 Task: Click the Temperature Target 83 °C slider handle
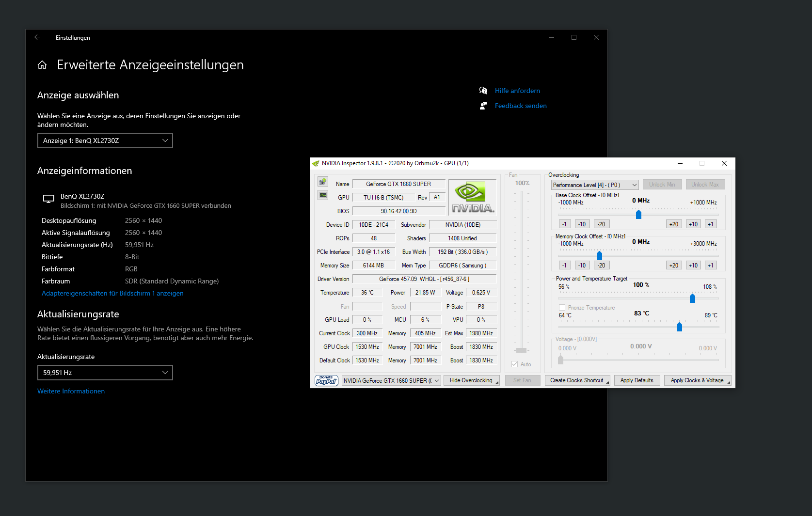tap(679, 327)
